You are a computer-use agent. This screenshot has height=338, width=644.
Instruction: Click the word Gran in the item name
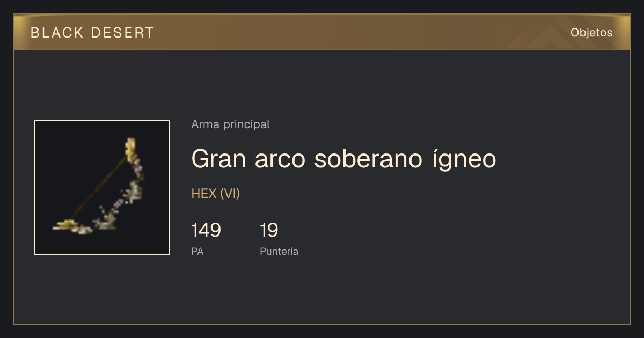point(214,159)
